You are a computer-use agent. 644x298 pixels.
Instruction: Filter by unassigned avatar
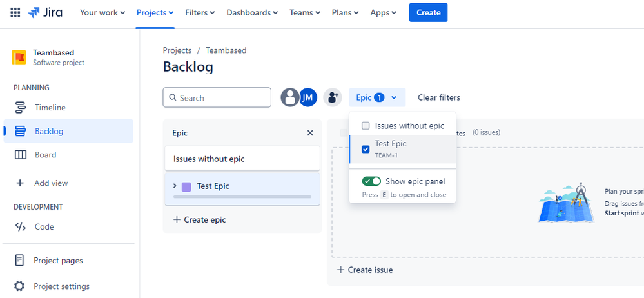(x=290, y=98)
